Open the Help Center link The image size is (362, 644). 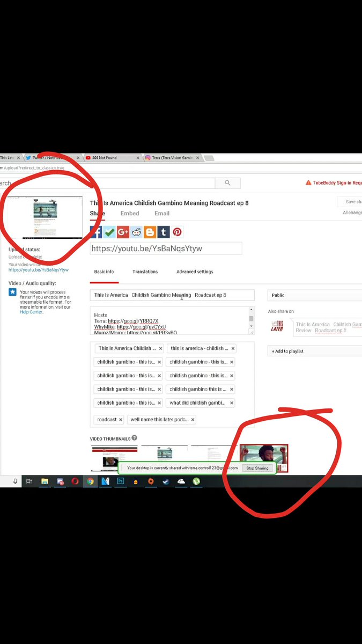pyautogui.click(x=31, y=312)
